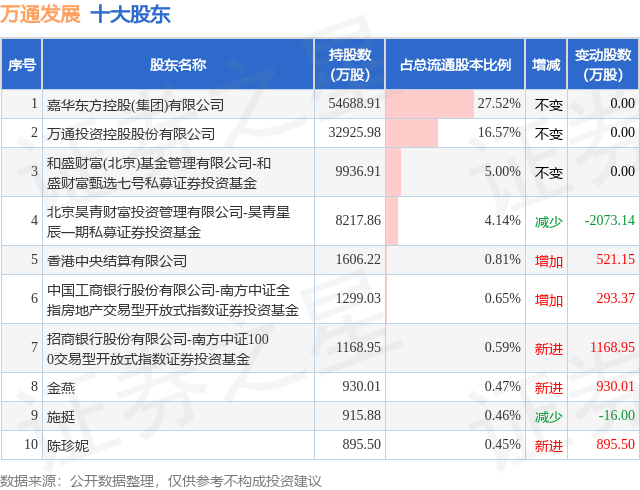This screenshot has height=490, width=640.
Task: Click shareholder 万通投资控股股份有限公司
Action: pos(131,134)
